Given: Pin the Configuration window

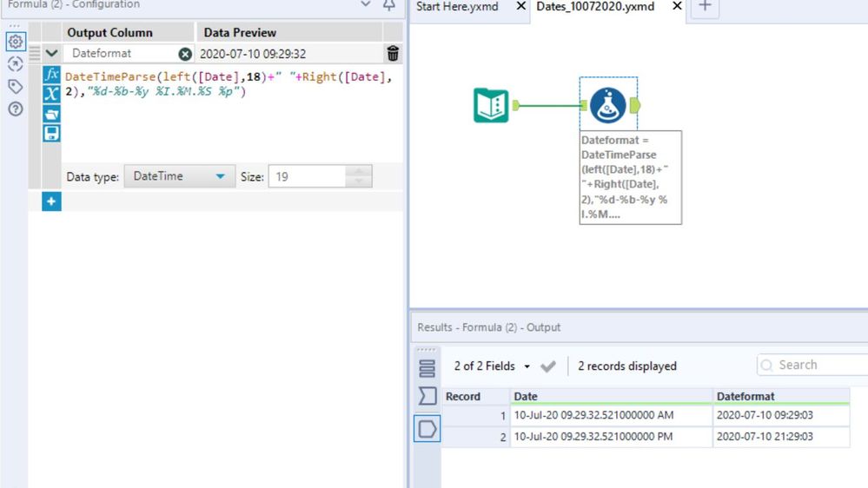Looking at the screenshot, I should [x=389, y=5].
